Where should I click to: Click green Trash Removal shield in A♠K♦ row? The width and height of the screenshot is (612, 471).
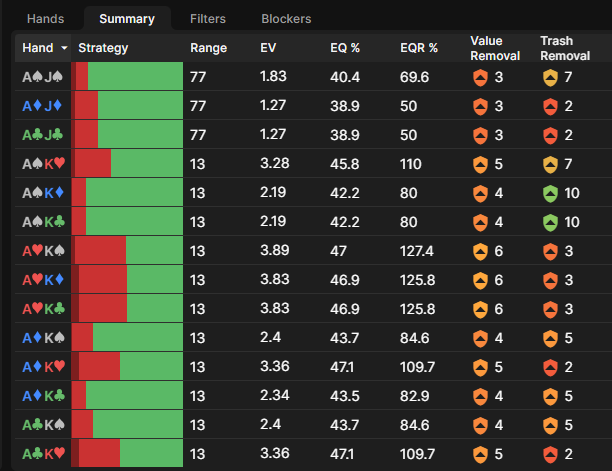coord(549,193)
